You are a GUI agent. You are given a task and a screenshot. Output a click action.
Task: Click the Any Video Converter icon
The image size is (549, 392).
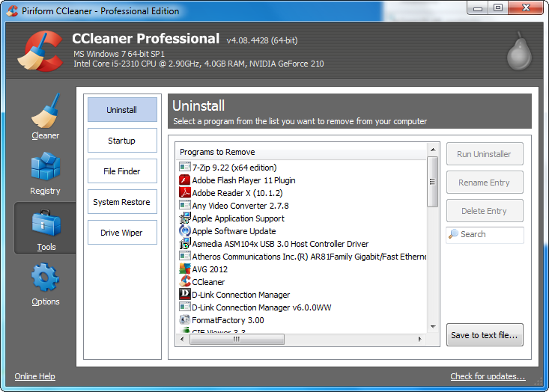click(x=184, y=205)
